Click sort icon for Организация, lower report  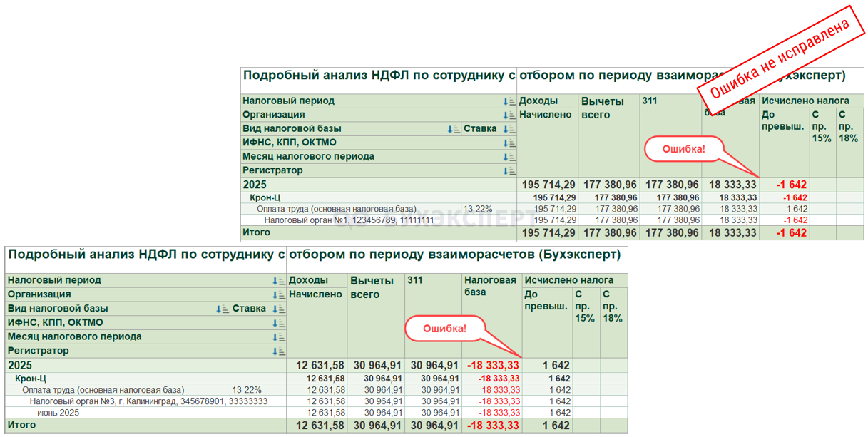coord(279,294)
